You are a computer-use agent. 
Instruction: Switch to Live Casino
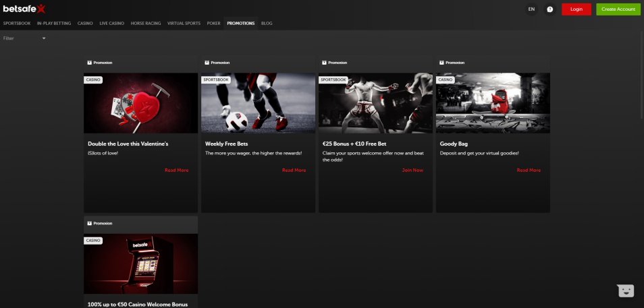click(111, 24)
